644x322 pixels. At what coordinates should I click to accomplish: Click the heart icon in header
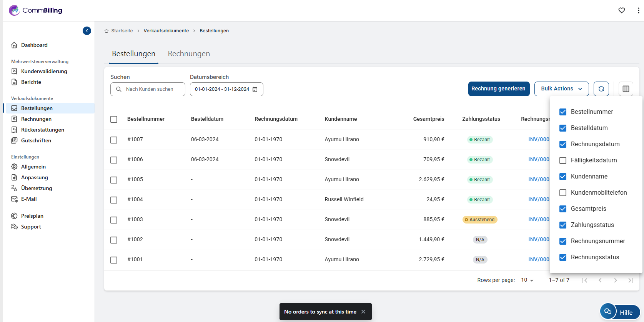point(621,10)
